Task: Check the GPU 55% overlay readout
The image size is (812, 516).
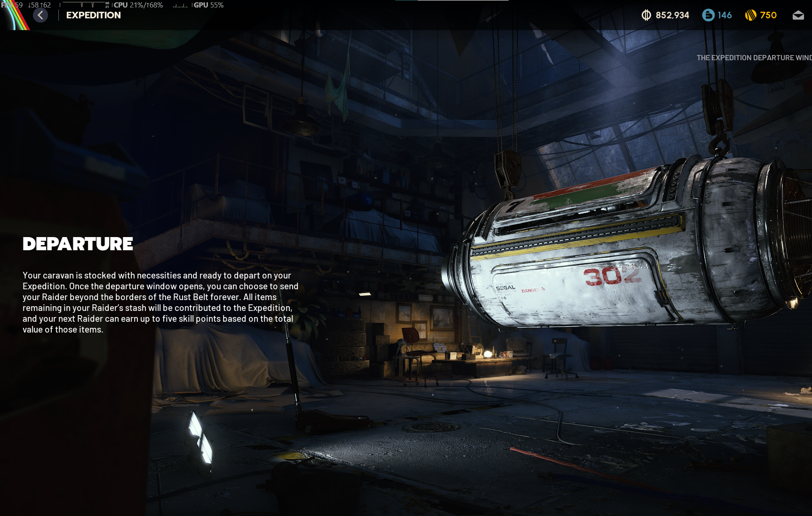Action: pyautogui.click(x=208, y=5)
